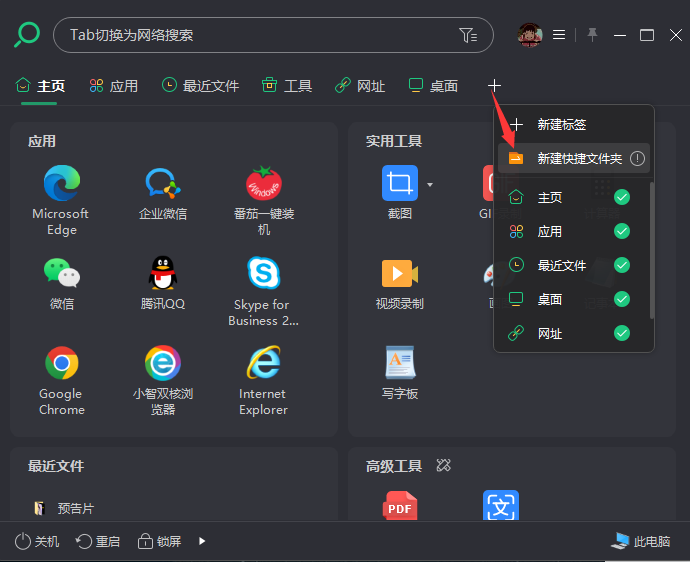Image resolution: width=690 pixels, height=562 pixels.
Task: Switch to the 工具 tab
Action: pyautogui.click(x=287, y=85)
